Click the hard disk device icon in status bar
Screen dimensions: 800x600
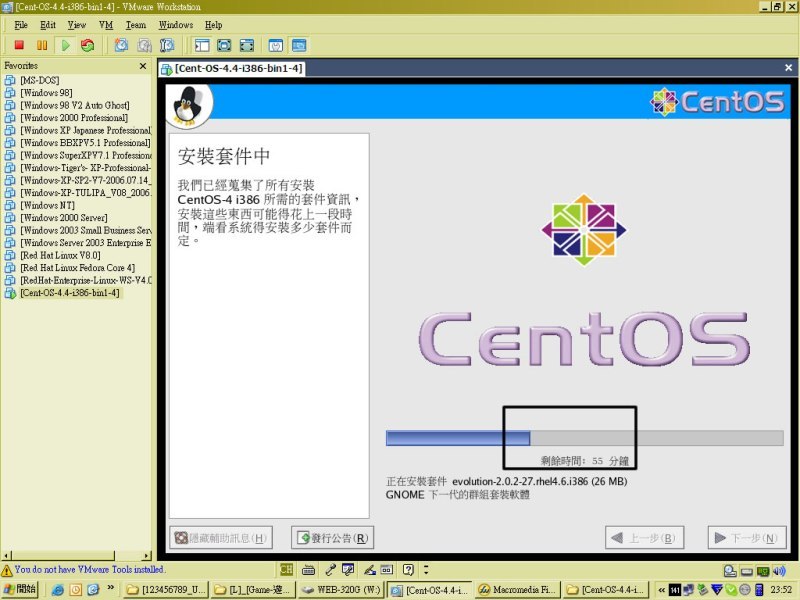tap(731, 571)
